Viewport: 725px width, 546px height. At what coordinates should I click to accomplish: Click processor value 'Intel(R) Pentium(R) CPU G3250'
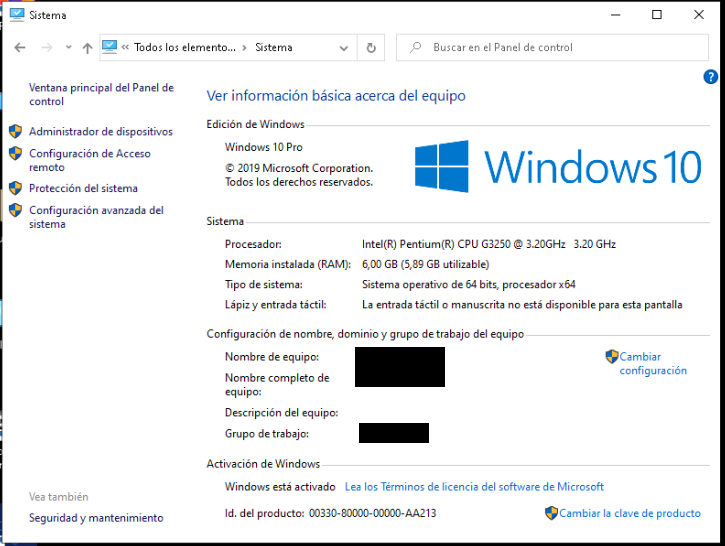coord(436,244)
